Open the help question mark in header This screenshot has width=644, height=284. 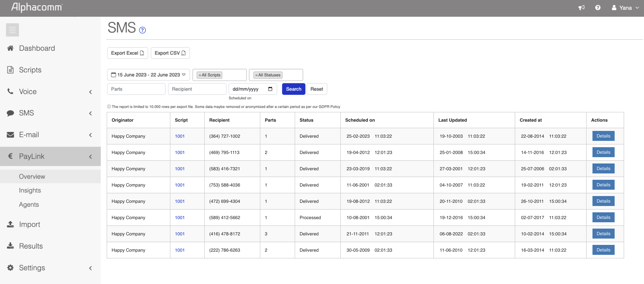[x=597, y=8]
